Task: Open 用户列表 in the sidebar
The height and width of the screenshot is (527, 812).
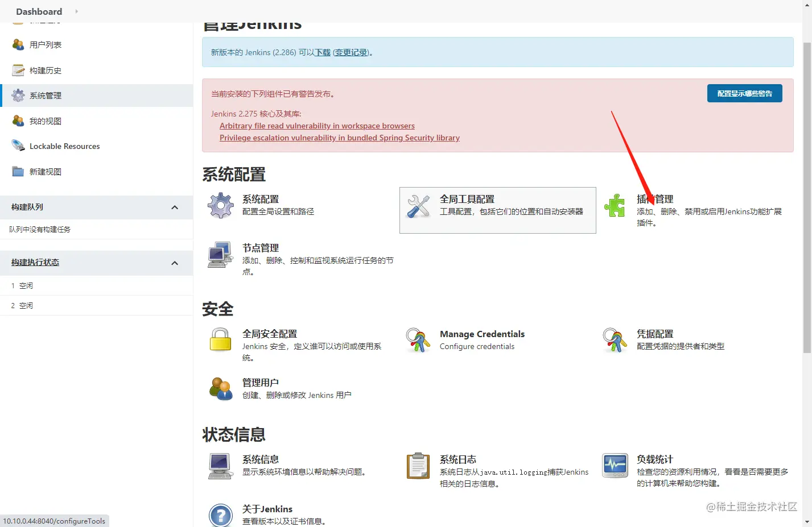Action: click(x=46, y=45)
